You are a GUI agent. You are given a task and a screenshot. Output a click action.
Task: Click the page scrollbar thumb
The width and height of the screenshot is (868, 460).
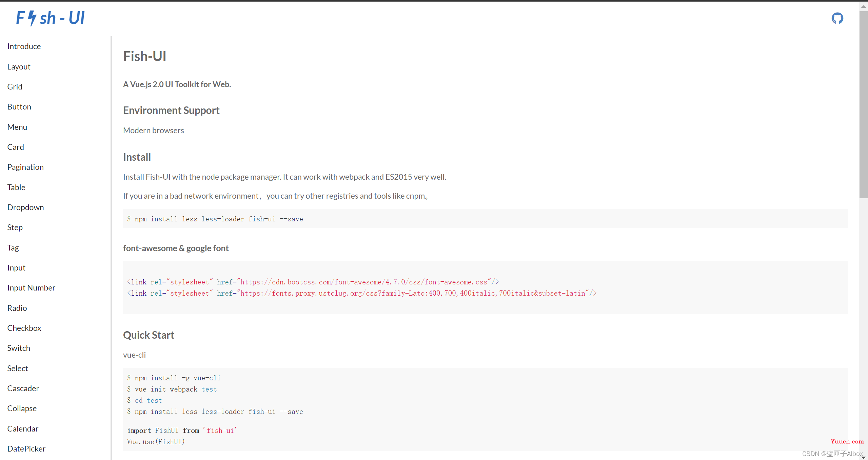864,104
